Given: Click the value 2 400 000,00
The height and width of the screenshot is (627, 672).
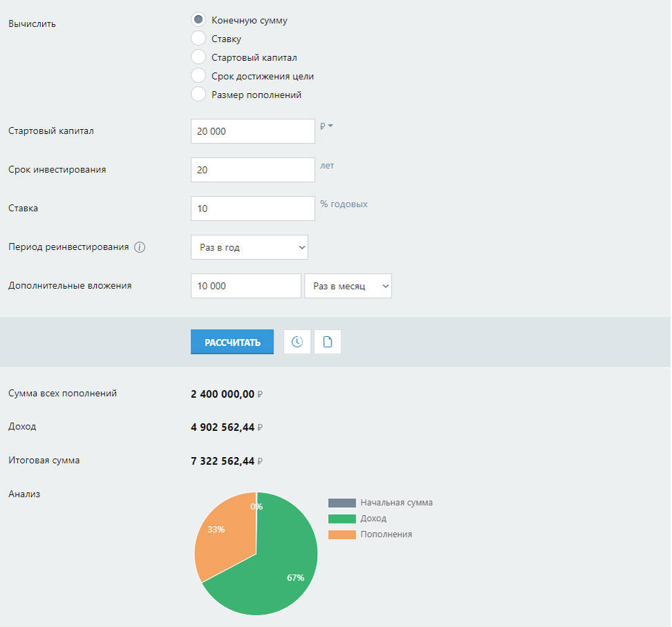Looking at the screenshot, I should click(x=223, y=394).
